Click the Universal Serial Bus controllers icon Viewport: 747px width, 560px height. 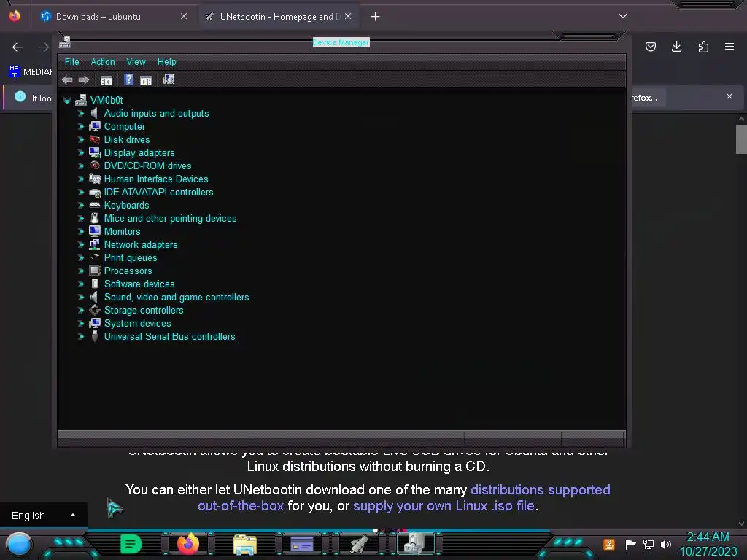point(95,336)
